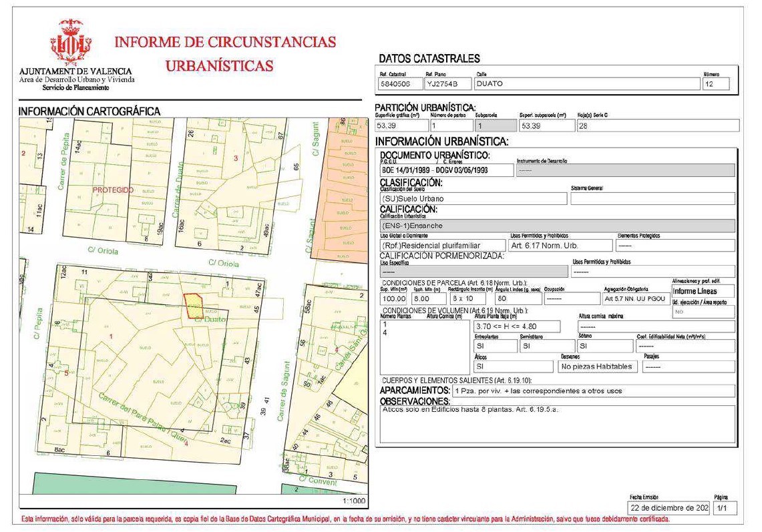Click the Ajuntament de Valencia coat of arms
The height and width of the screenshot is (532, 762).
pyautogui.click(x=71, y=43)
